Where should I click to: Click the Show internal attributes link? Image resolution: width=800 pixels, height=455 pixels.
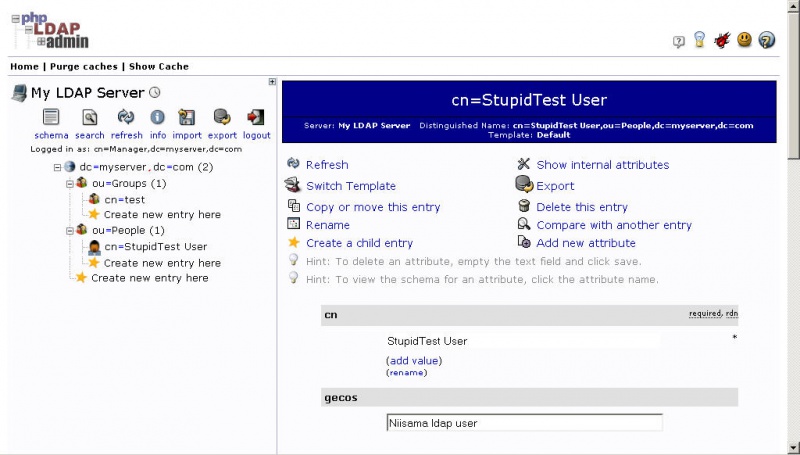pyautogui.click(x=603, y=165)
